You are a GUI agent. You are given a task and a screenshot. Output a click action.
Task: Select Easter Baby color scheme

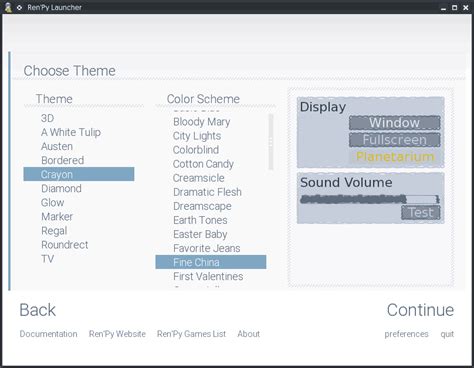pyautogui.click(x=200, y=234)
